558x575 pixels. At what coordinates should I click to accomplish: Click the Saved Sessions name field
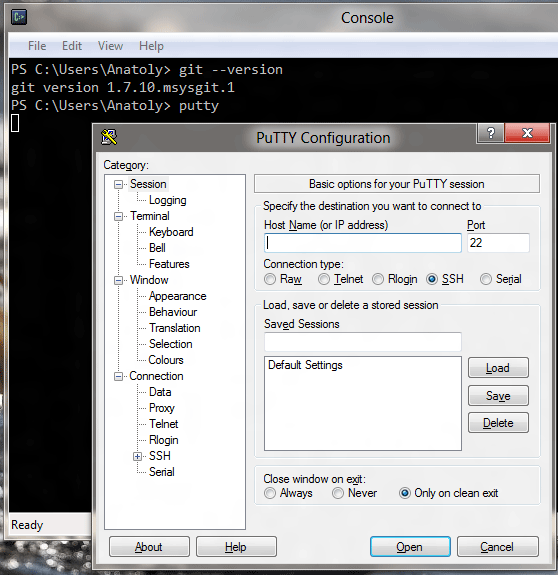point(363,342)
